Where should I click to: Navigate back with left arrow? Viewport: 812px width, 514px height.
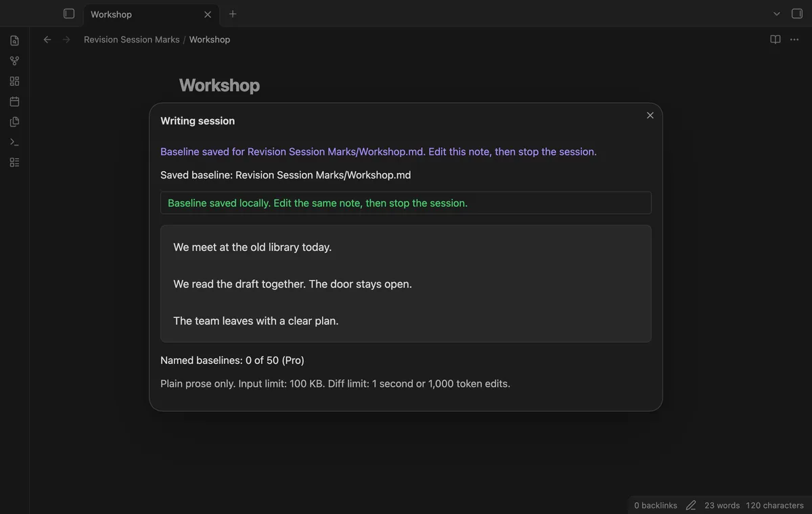[47, 39]
